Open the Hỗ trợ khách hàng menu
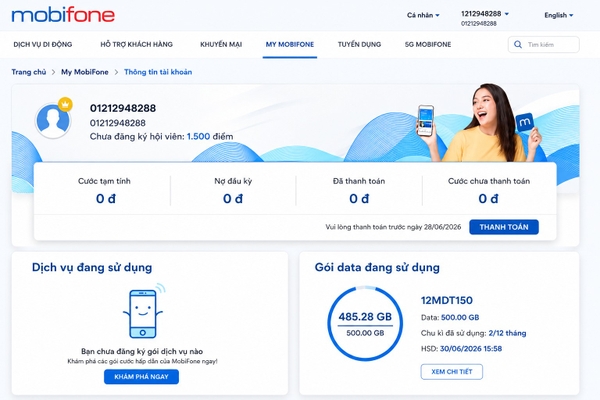Viewport: 600px width, 400px height. coord(137,44)
